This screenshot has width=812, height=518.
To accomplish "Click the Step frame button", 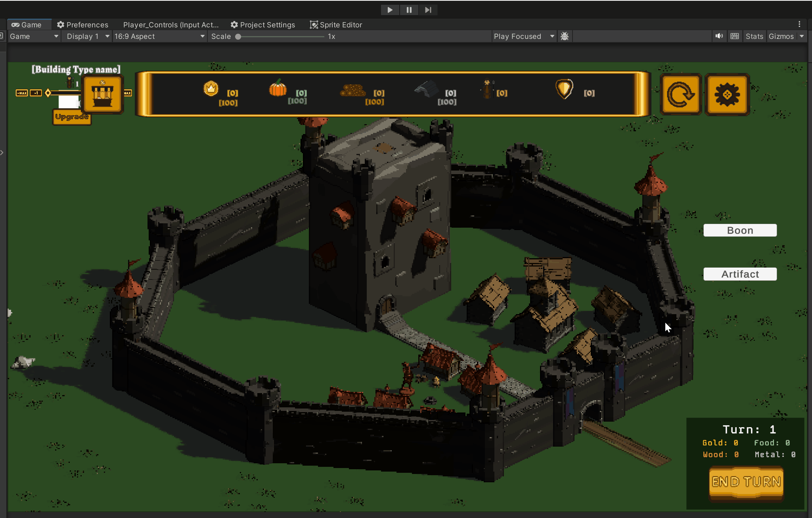I will 428,10.
